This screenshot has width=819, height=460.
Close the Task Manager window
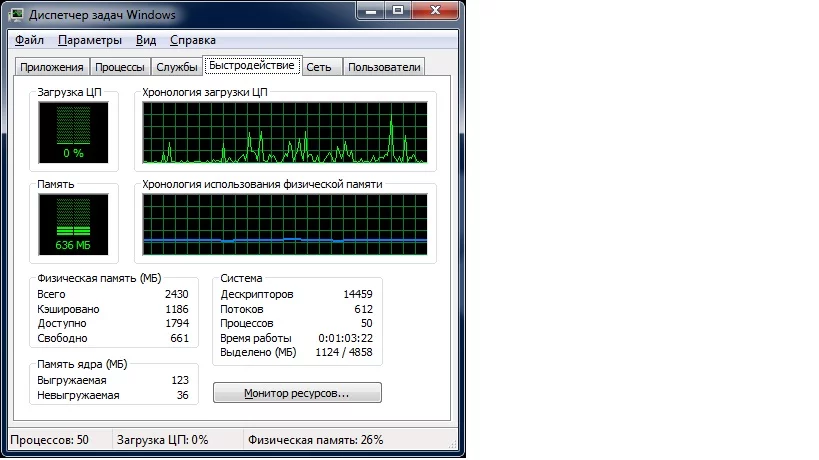436,10
